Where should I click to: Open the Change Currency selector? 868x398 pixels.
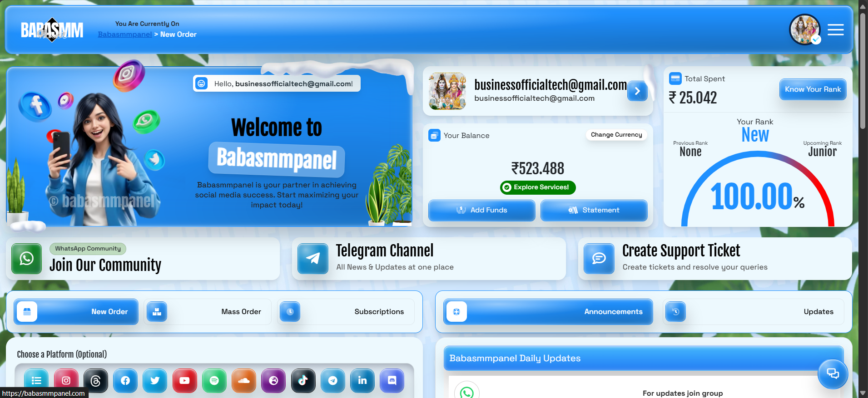pyautogui.click(x=616, y=135)
